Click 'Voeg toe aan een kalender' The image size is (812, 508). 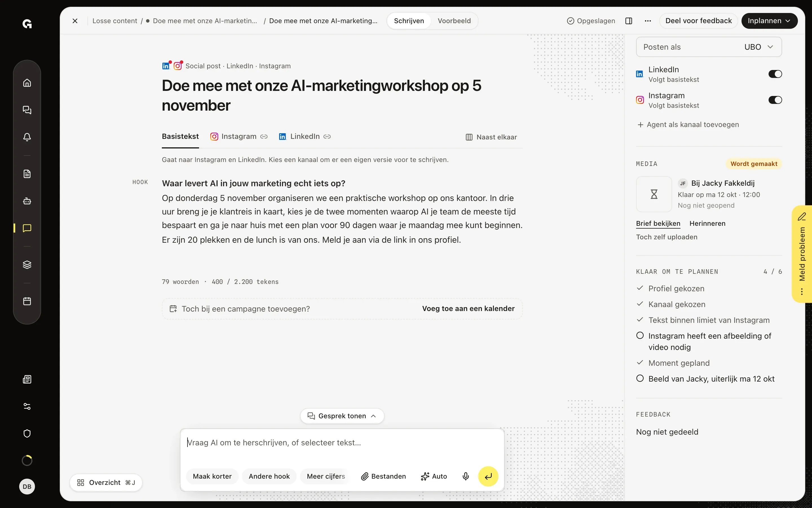tap(468, 308)
